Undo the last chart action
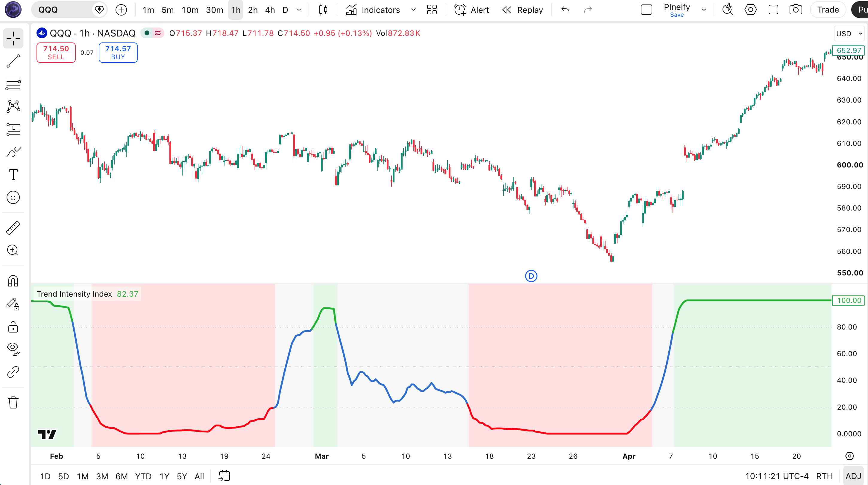Screen dimensions: 868x485 565,10
